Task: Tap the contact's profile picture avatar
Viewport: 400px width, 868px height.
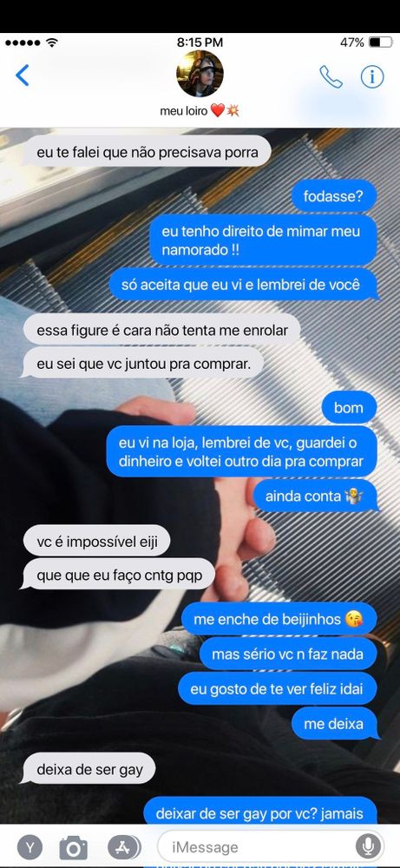Action: [200, 74]
